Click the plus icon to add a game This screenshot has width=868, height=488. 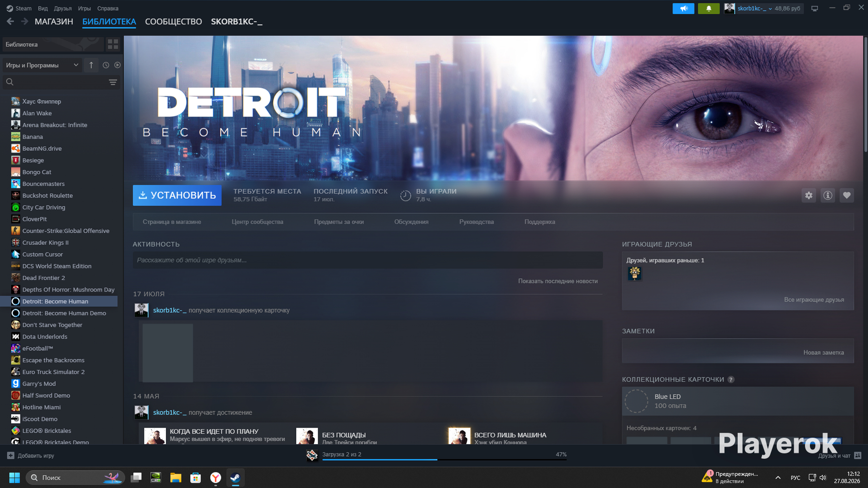click(11, 456)
